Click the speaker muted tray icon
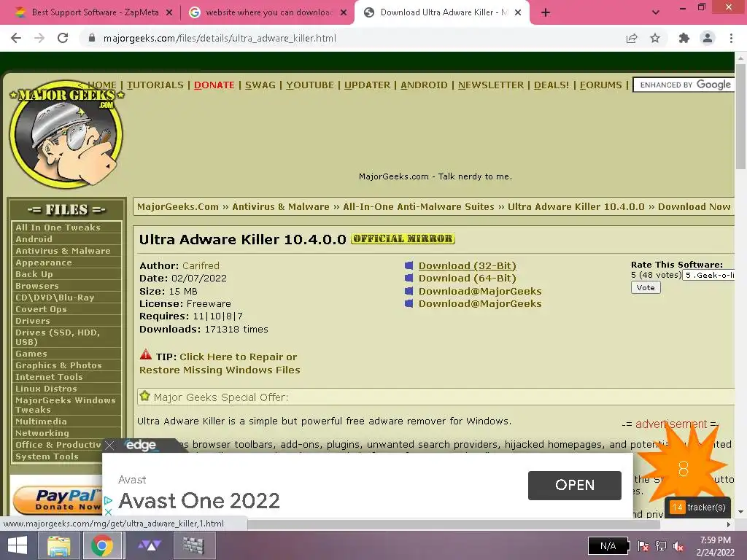747x560 pixels. pos(678,546)
